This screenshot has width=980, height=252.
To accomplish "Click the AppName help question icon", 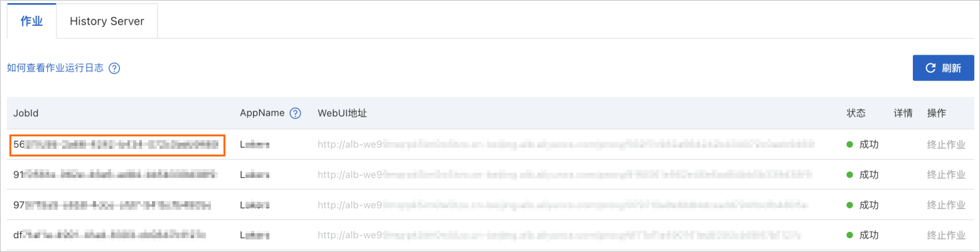I will coord(295,113).
